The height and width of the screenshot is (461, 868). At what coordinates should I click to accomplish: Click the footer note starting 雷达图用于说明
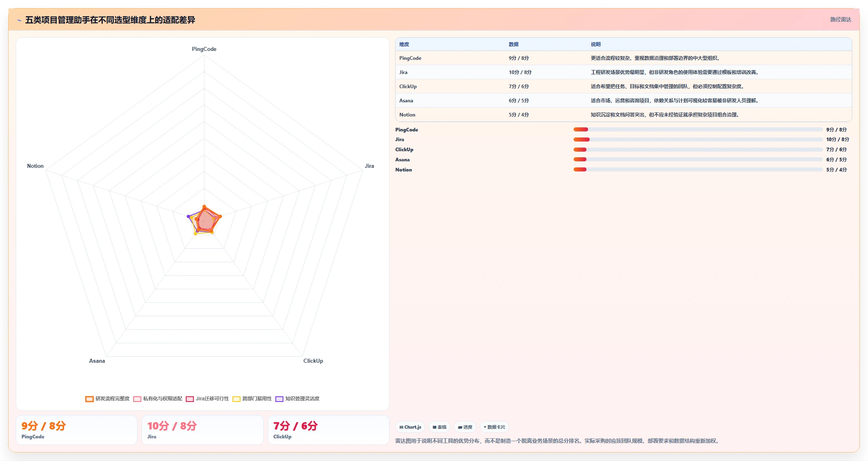point(558,441)
